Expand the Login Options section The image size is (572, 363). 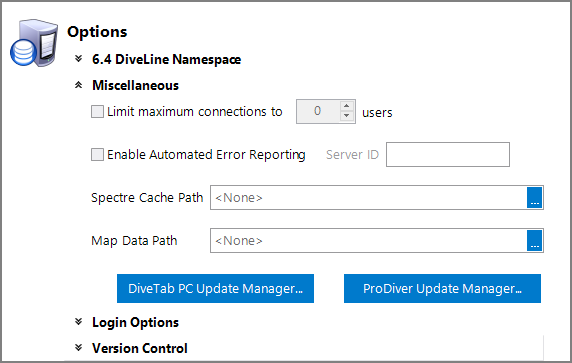tap(78, 322)
